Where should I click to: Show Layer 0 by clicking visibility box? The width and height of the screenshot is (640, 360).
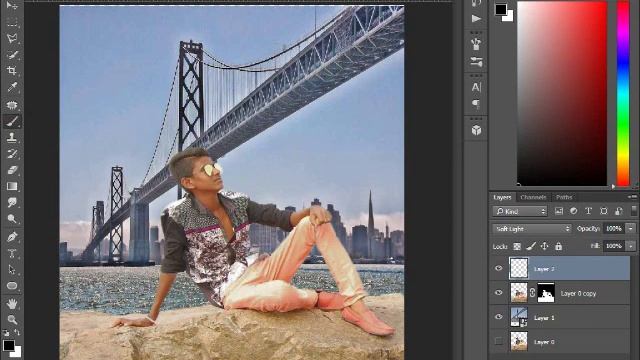click(x=498, y=341)
